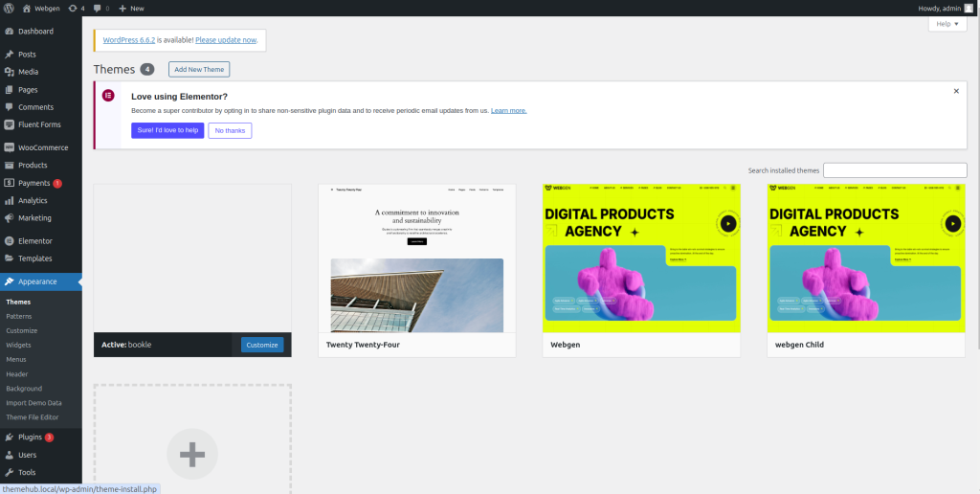Click the Dashboard gauge icon
This screenshot has height=494, width=980.
click(x=10, y=32)
